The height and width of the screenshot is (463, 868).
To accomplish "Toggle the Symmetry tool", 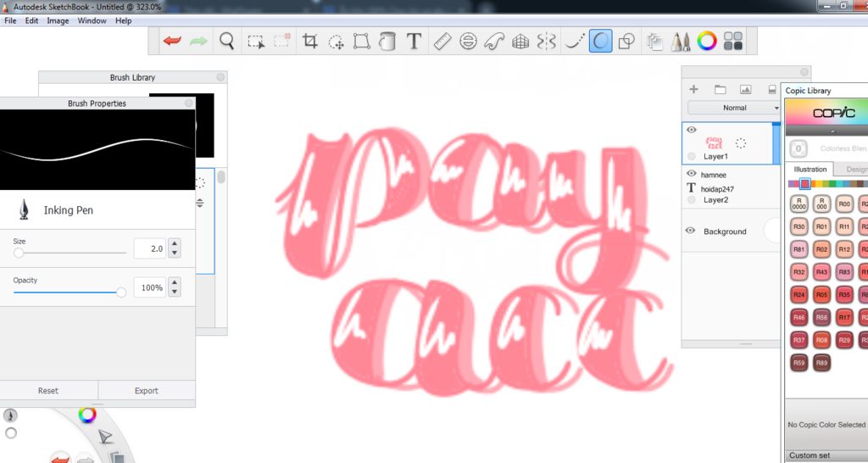I will tap(547, 41).
